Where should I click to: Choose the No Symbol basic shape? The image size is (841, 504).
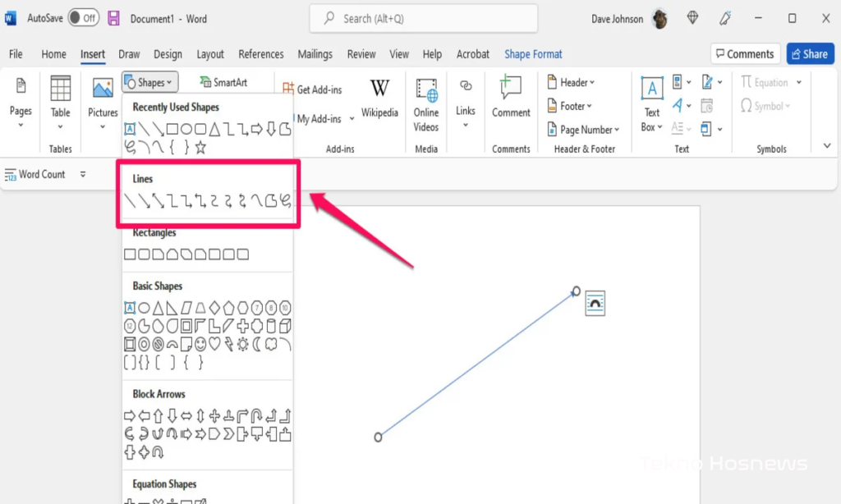pyautogui.click(x=158, y=344)
